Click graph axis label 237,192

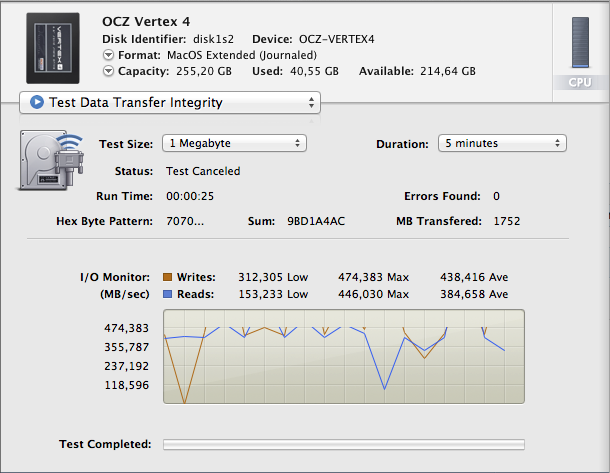(126, 366)
